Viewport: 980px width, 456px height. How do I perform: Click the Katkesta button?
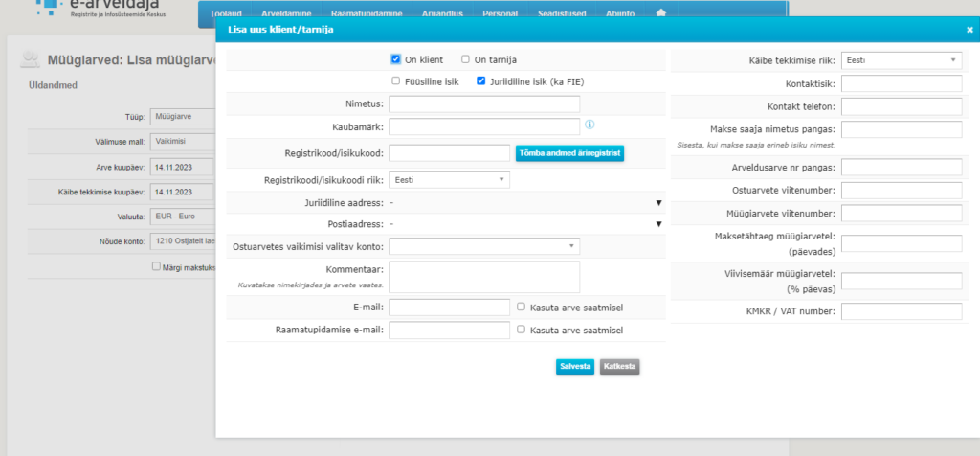point(619,366)
